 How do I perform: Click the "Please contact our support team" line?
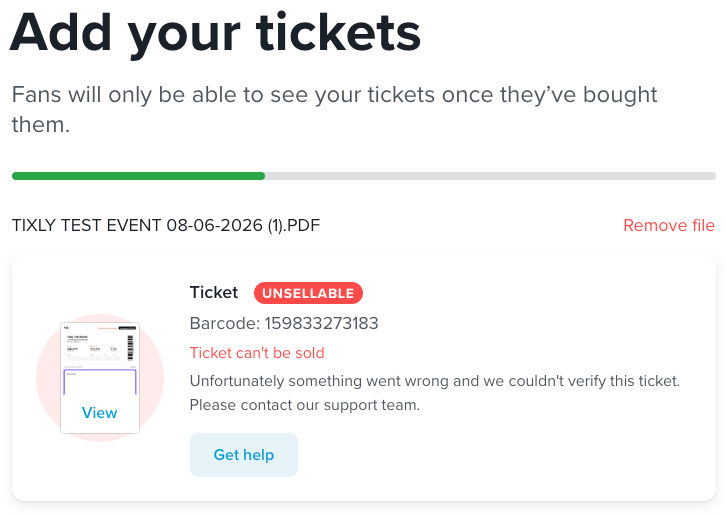(x=305, y=405)
